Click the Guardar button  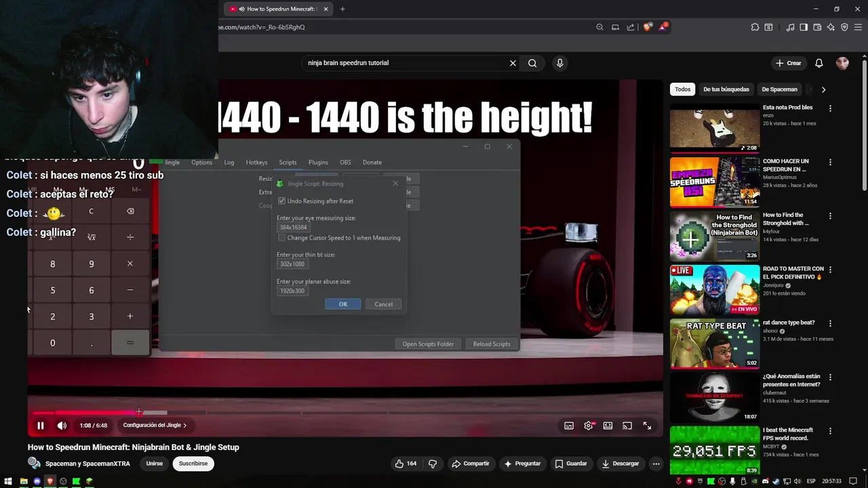click(x=571, y=464)
